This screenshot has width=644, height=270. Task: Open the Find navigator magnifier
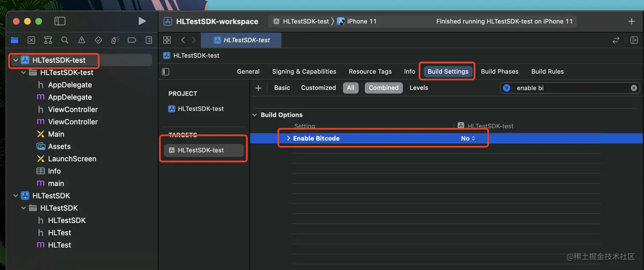click(65, 40)
